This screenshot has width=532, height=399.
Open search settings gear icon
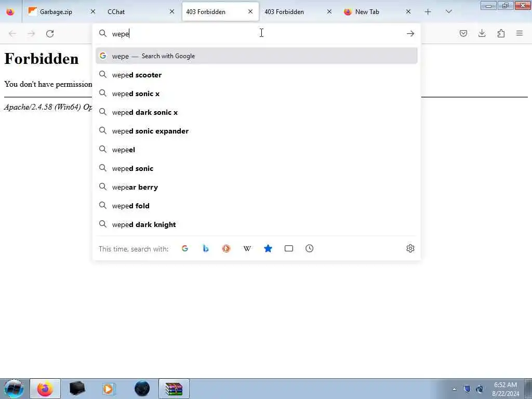(410, 248)
